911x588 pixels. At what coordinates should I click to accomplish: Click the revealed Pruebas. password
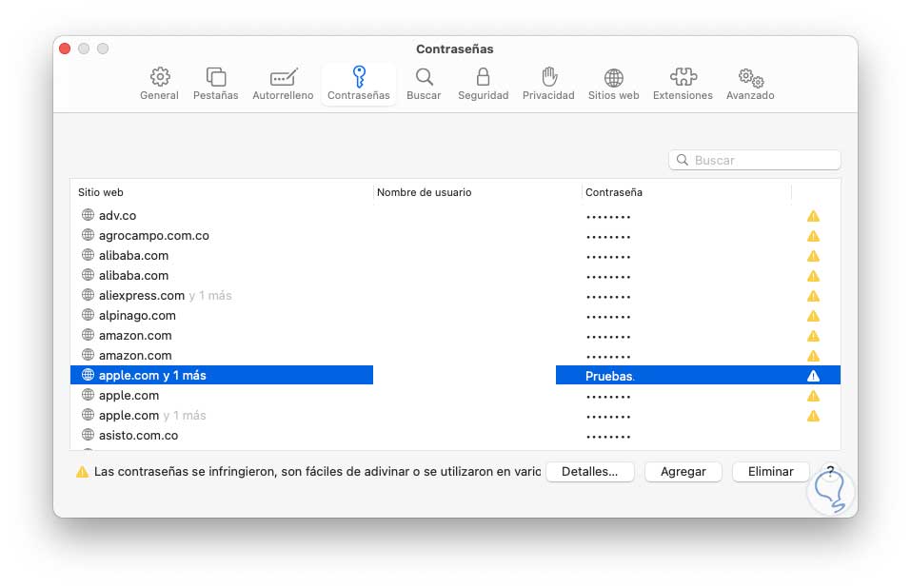coord(609,376)
